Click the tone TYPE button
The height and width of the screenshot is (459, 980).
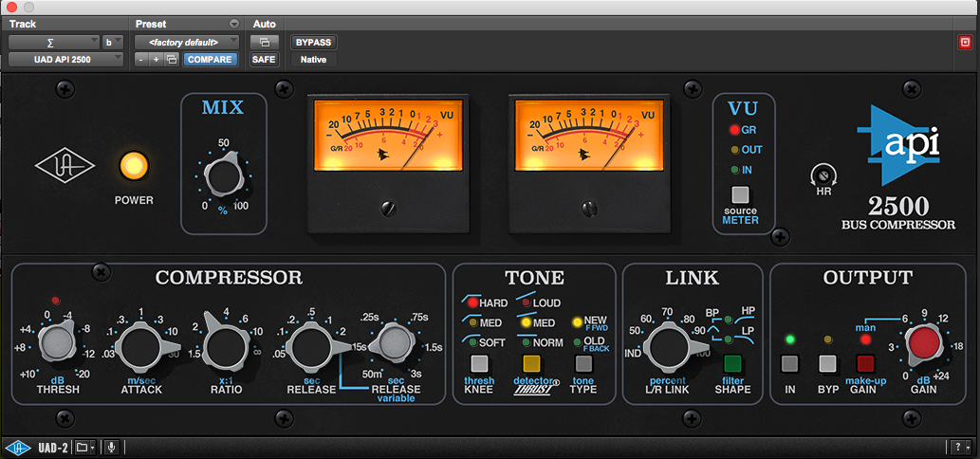point(583,363)
